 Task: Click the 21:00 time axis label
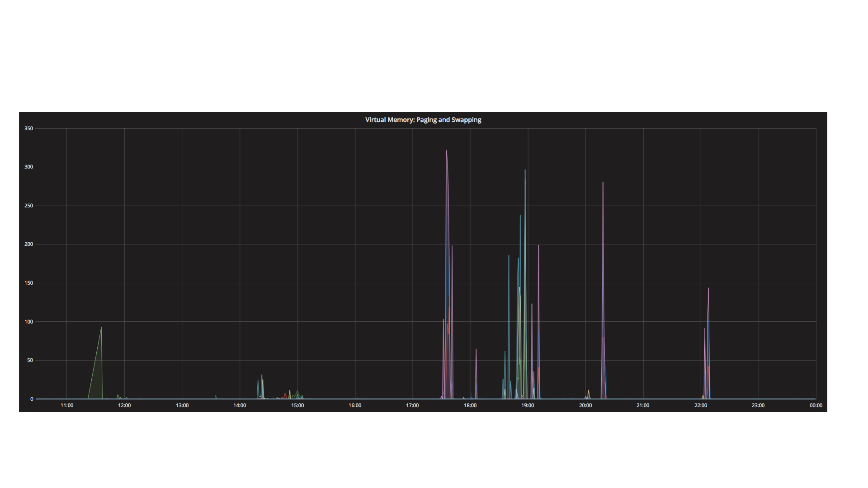pyautogui.click(x=643, y=405)
